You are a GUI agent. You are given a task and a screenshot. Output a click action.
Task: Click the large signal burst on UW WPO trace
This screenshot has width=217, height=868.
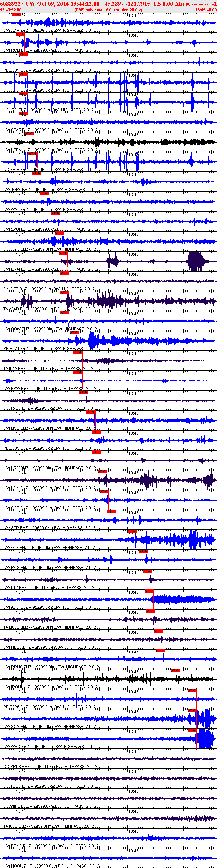[x=205, y=739]
